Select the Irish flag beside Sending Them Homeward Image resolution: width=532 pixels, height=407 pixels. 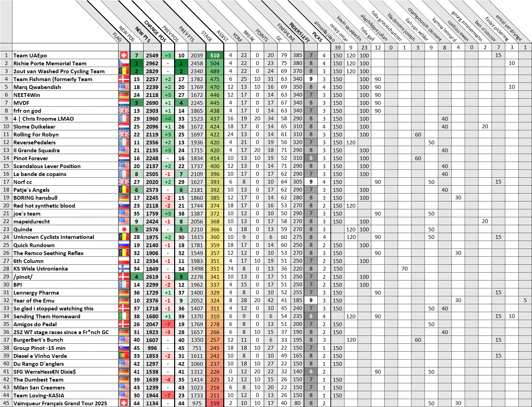(124, 316)
